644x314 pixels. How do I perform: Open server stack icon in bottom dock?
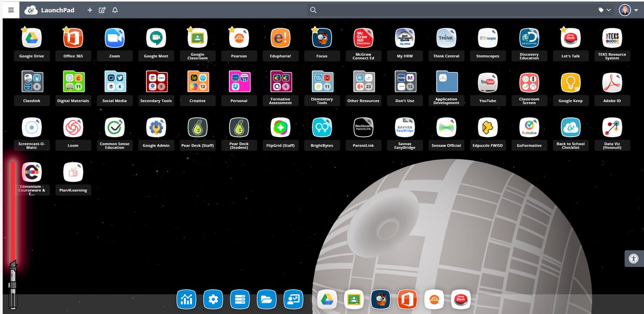click(240, 299)
